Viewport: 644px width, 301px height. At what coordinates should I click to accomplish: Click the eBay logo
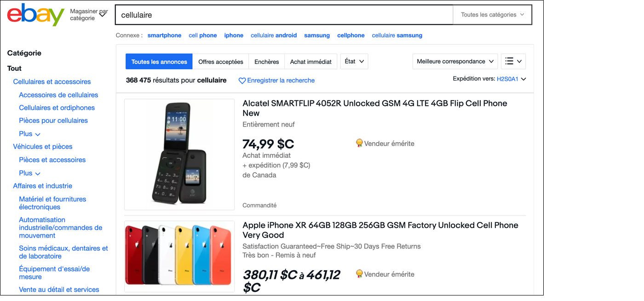[35, 15]
